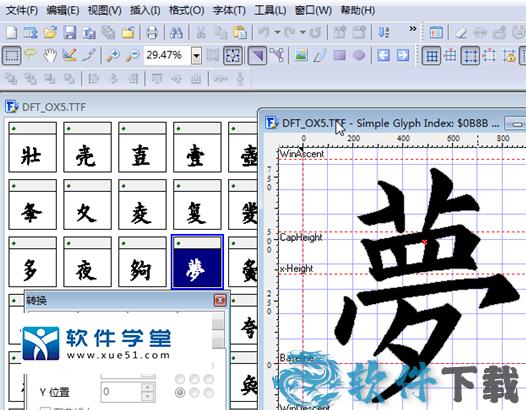526x410 pixels.
Task: Open the 工具(L) menu
Action: 270,11
